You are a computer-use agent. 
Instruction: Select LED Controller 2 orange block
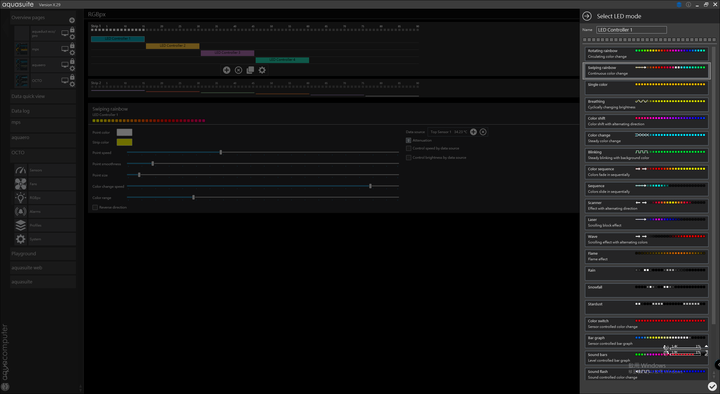pos(173,46)
